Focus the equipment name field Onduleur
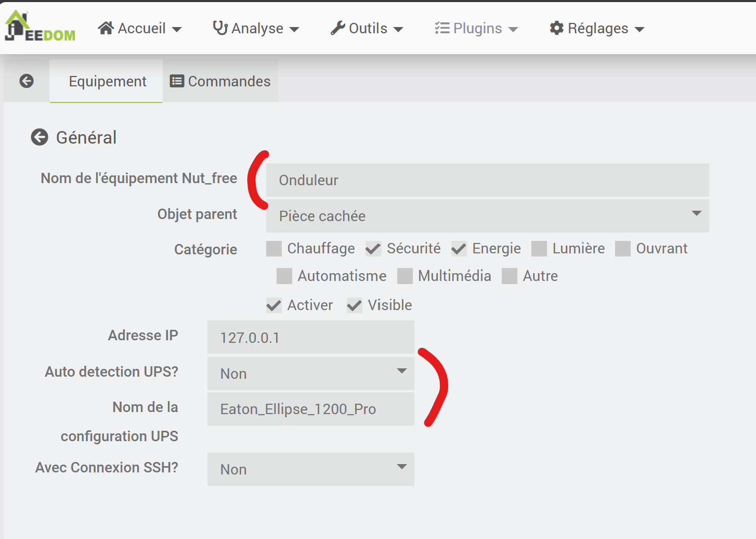Image resolution: width=756 pixels, height=539 pixels. pos(487,180)
